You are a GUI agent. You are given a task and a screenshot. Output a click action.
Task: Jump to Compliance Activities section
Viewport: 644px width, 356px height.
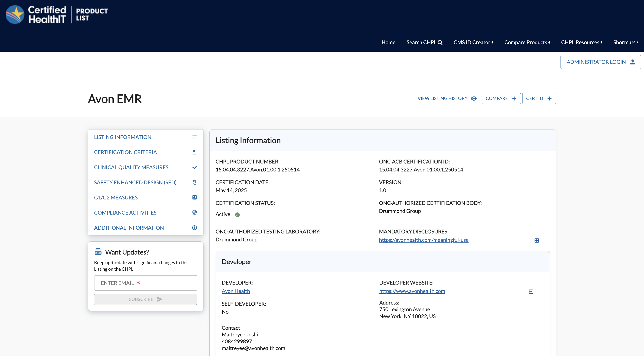point(146,213)
